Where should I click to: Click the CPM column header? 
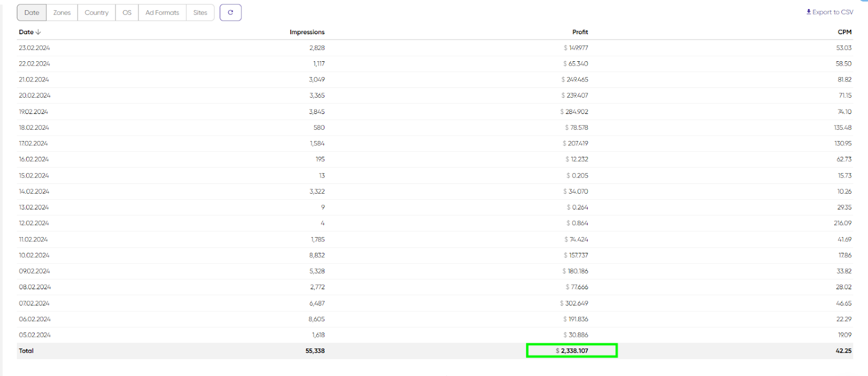(x=845, y=32)
